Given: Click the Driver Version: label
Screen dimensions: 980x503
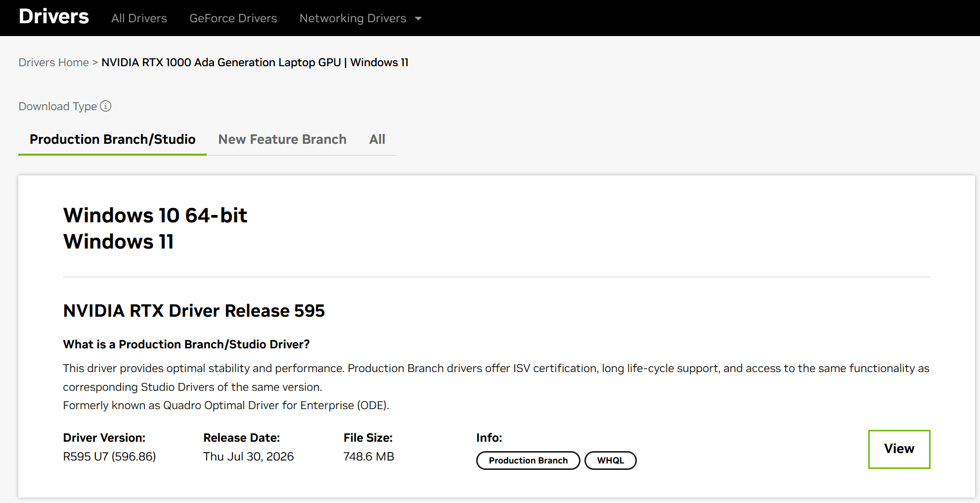Looking at the screenshot, I should coord(104,438).
